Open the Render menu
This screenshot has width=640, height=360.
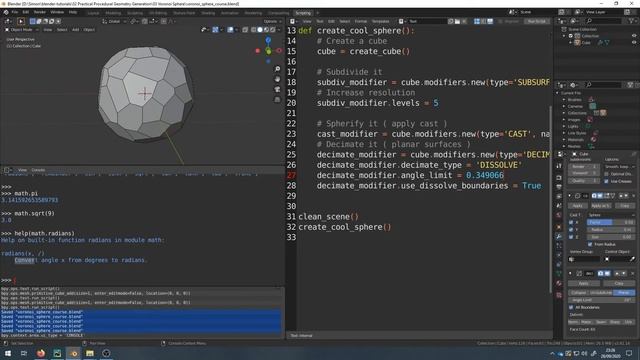point(40,12)
